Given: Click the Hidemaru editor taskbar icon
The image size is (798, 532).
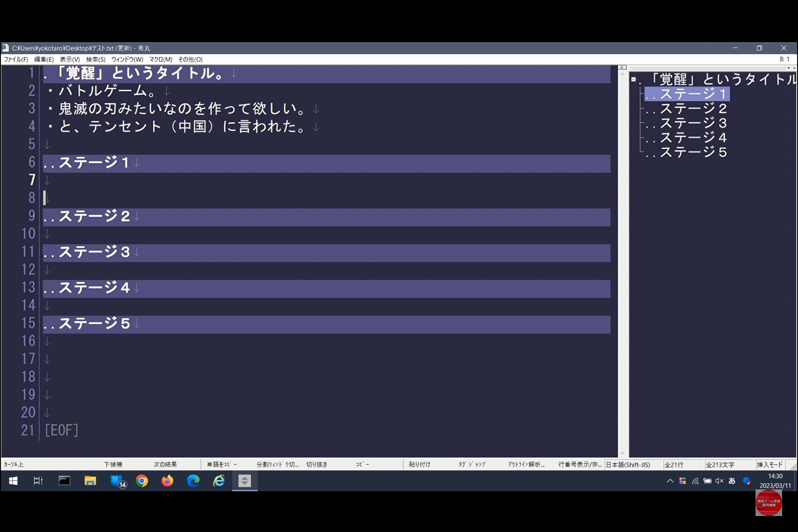Looking at the screenshot, I should pyautogui.click(x=245, y=481).
